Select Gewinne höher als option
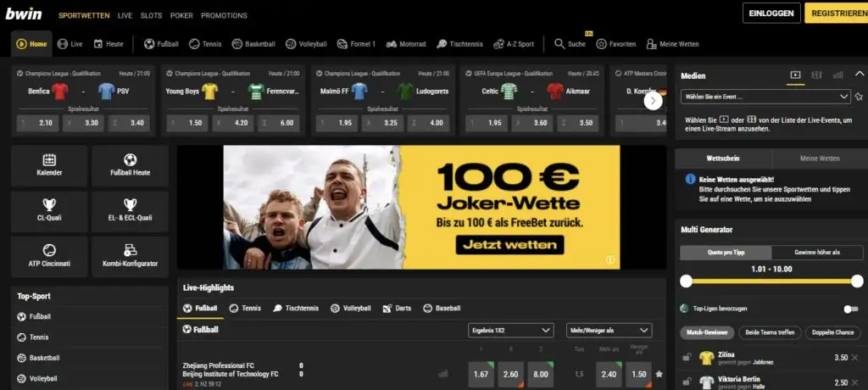This screenshot has height=390, width=868. [817, 252]
